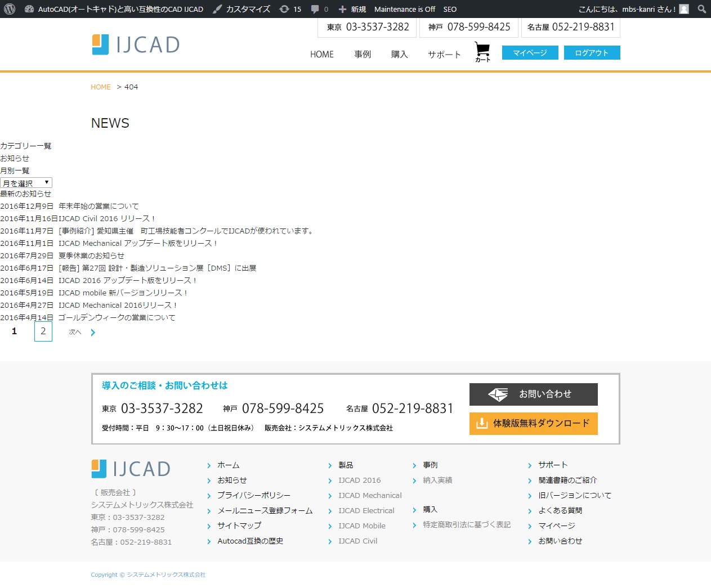
Task: Click the plus icon for new content
Action: 342,9
